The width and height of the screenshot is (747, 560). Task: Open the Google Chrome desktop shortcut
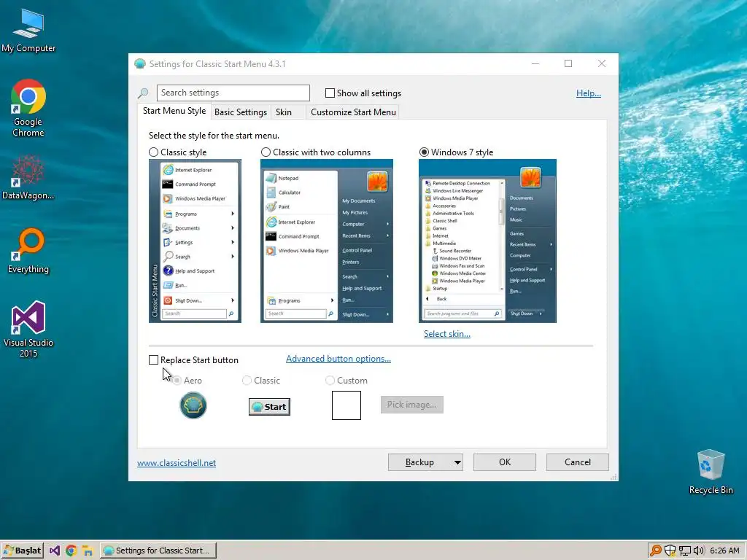tap(28, 108)
